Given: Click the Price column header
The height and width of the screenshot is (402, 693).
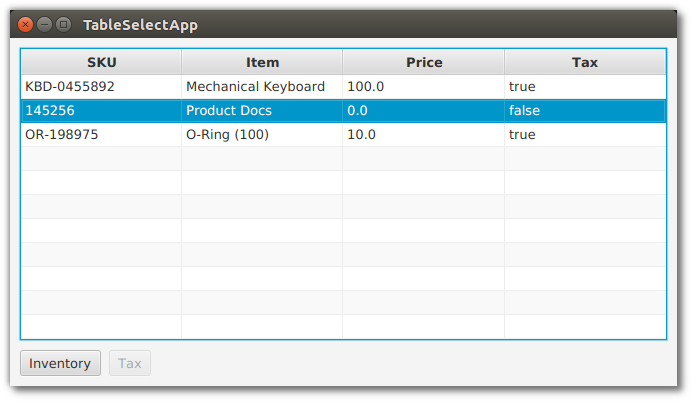Looking at the screenshot, I should click(x=423, y=62).
